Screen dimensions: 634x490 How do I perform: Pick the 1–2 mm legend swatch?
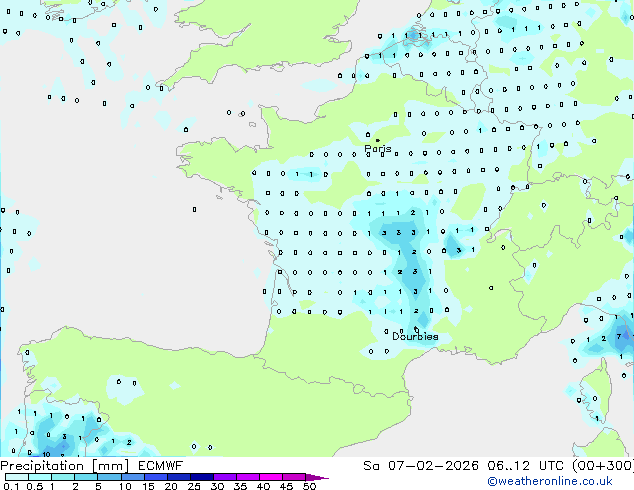click(x=63, y=477)
